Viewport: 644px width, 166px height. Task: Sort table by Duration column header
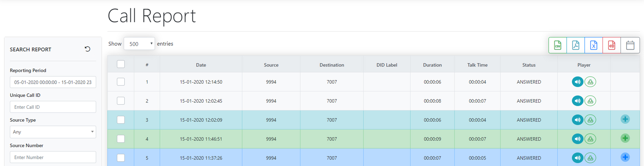(x=432, y=65)
